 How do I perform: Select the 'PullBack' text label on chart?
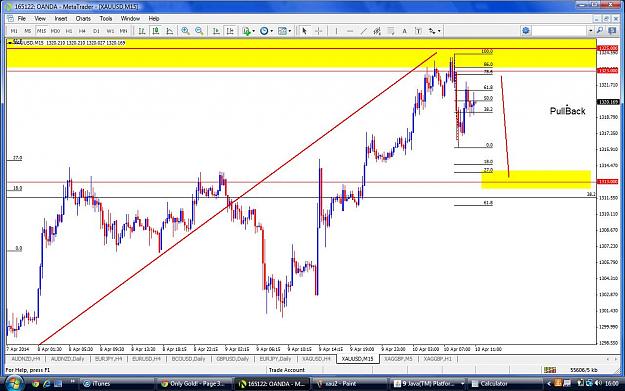point(568,111)
